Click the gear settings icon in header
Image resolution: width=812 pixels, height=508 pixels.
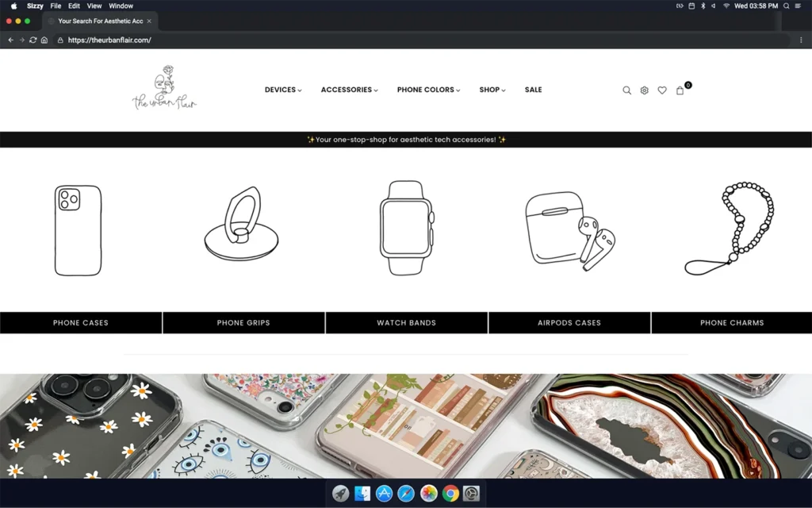pyautogui.click(x=644, y=90)
